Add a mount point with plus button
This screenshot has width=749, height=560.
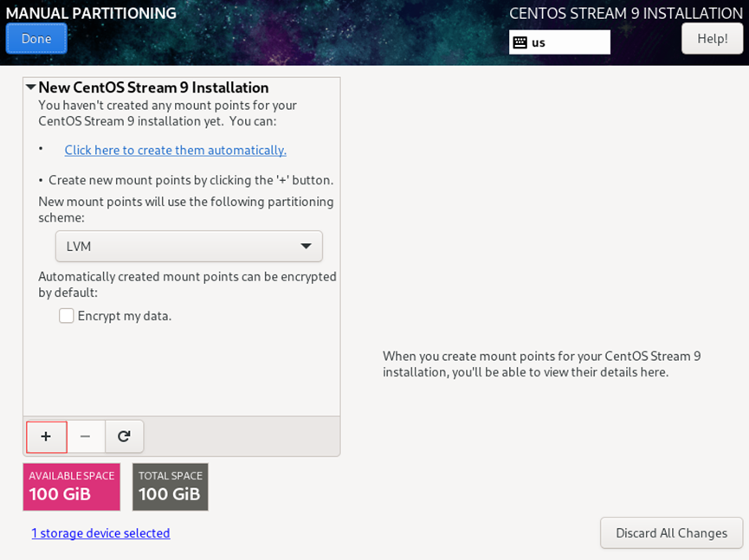(47, 437)
